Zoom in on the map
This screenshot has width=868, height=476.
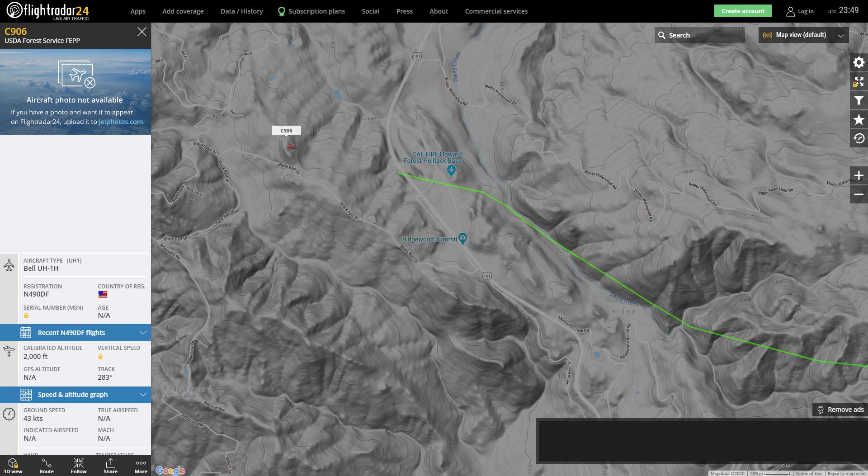pos(859,175)
